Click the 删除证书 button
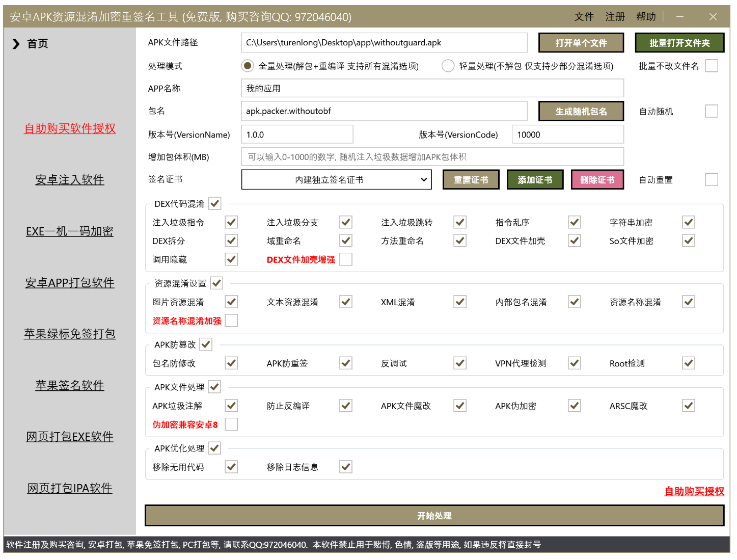Image resolution: width=737 pixels, height=560 pixels. (x=597, y=179)
